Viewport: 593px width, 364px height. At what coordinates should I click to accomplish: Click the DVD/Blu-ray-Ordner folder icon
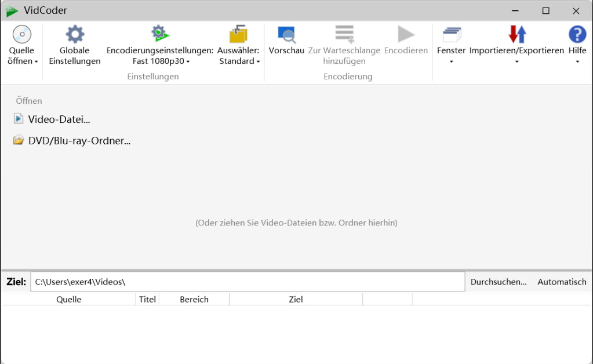click(18, 140)
